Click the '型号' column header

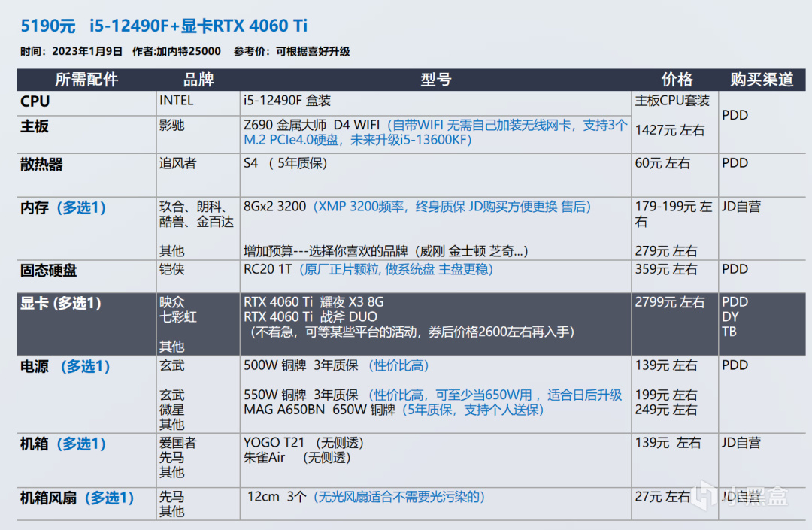tap(435, 79)
